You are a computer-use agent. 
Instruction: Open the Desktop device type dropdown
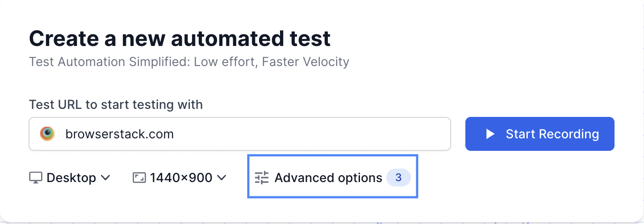[x=70, y=178]
